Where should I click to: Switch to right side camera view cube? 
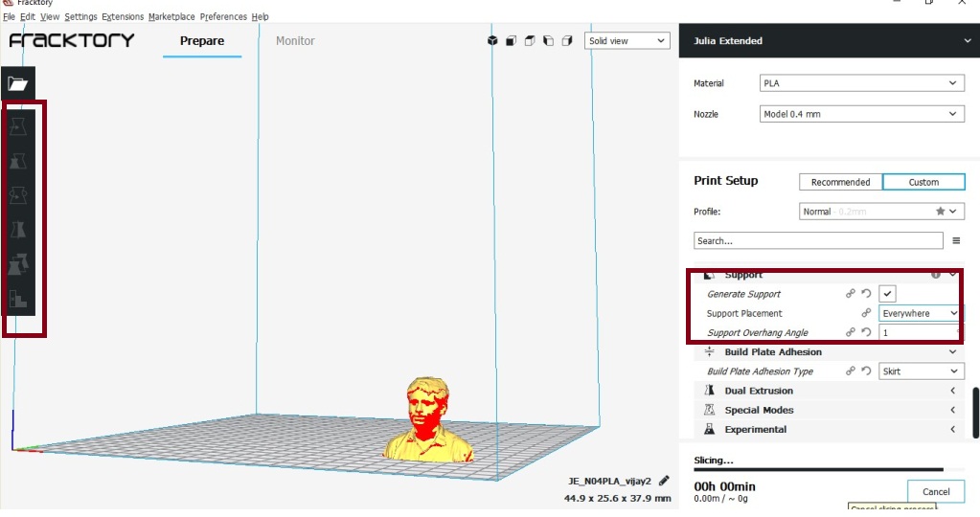click(567, 40)
